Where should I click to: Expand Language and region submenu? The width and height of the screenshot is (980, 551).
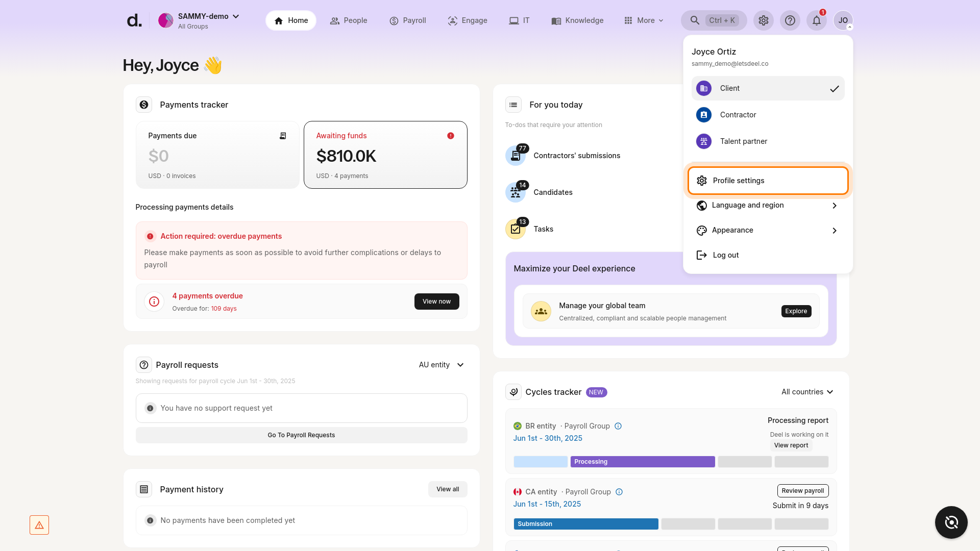(768, 205)
